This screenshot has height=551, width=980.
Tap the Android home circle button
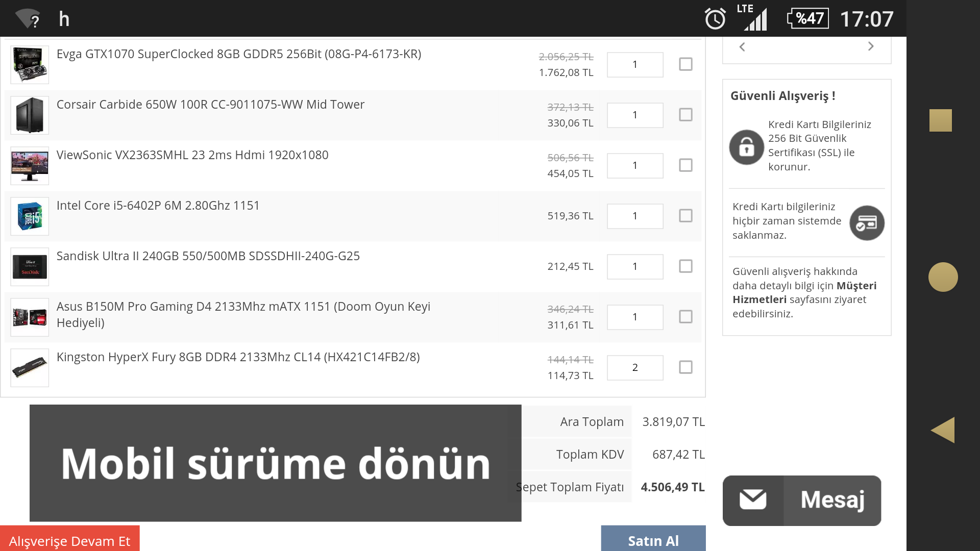943,277
